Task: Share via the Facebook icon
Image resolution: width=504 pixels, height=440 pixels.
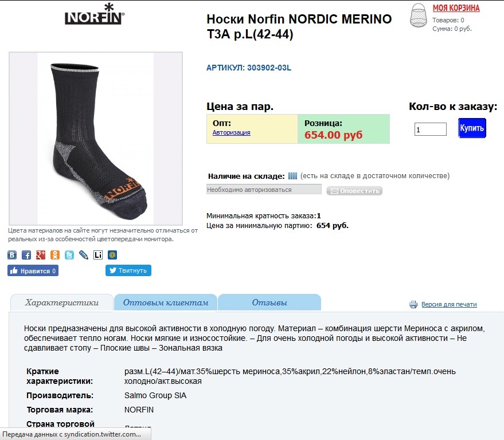Action: pos(26,255)
